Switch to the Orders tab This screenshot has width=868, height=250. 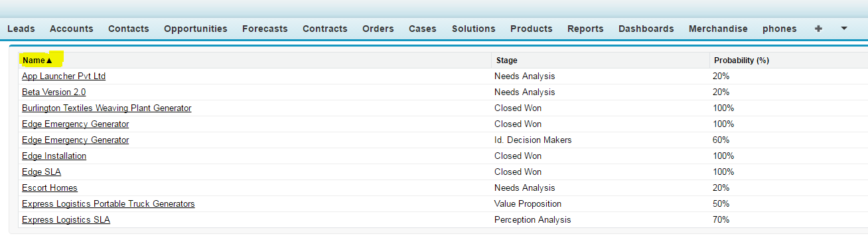[378, 29]
